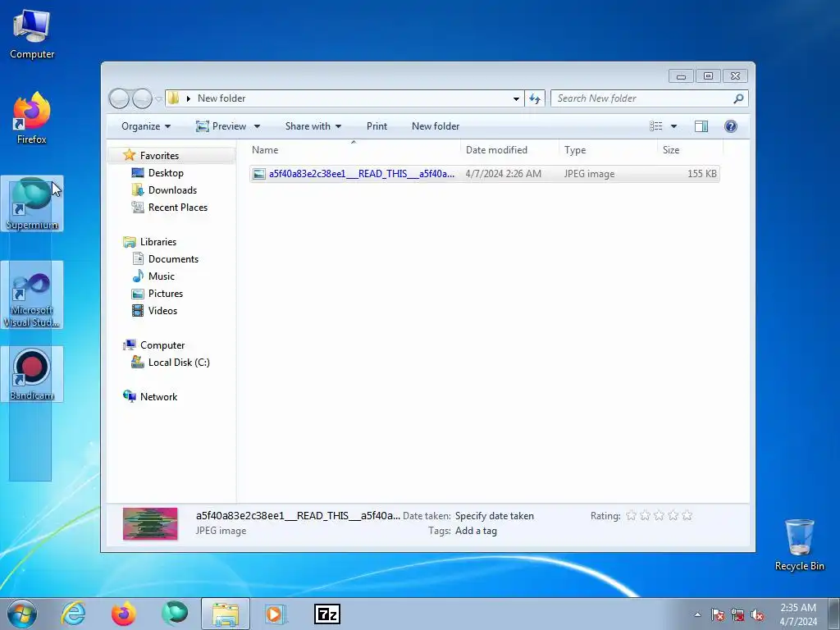Click Add a tag in details pane
This screenshot has height=630, width=840.
[476, 531]
